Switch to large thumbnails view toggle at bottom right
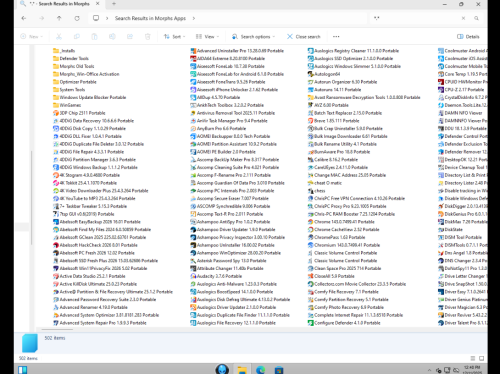 481,358
